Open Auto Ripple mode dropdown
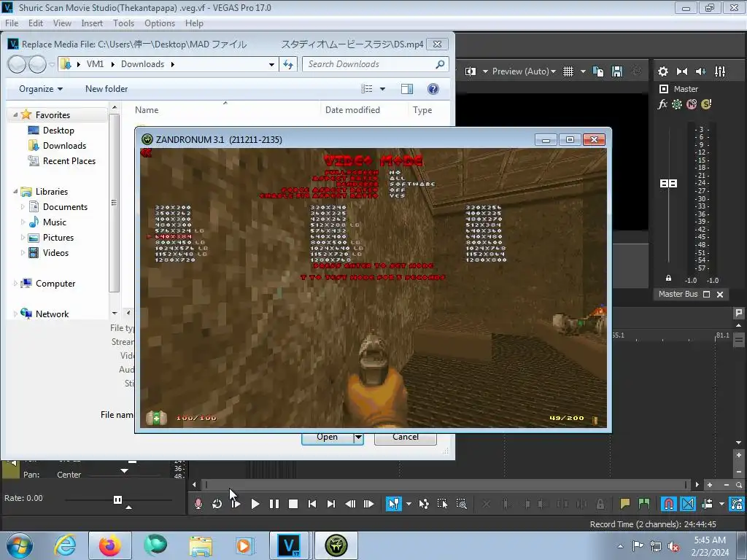Viewport: 747px width, 560px height. (x=721, y=504)
